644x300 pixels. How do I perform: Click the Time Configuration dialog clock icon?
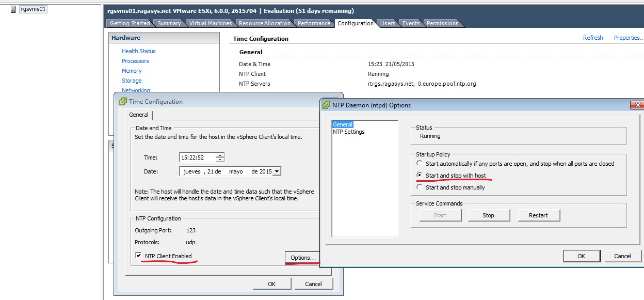(x=122, y=102)
